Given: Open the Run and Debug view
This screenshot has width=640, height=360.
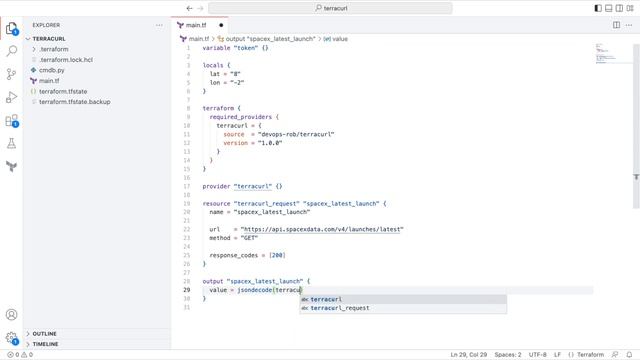Looking at the screenshot, I should click(11, 97).
